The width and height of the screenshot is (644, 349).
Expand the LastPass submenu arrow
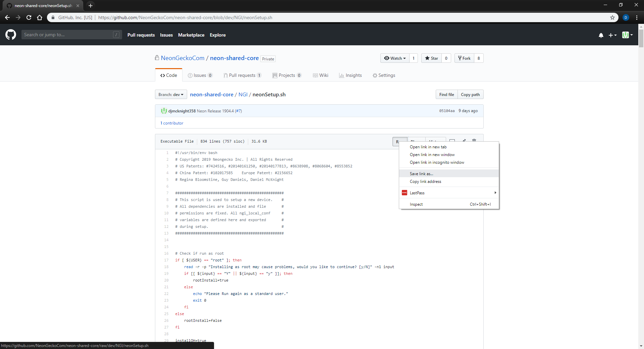495,193
